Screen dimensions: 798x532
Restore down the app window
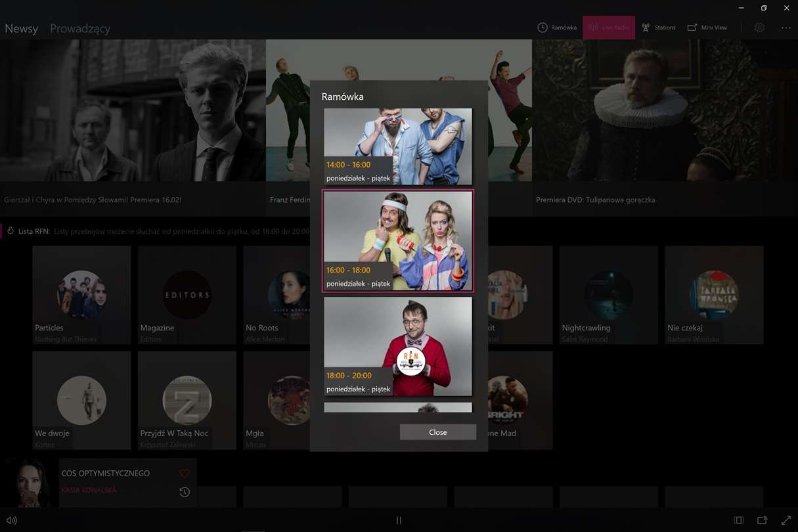click(764, 8)
